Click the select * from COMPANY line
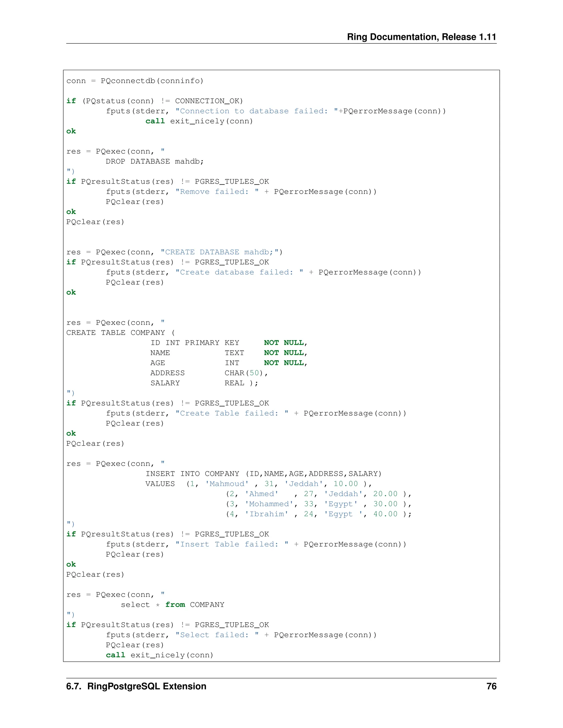 click(x=172, y=605)
